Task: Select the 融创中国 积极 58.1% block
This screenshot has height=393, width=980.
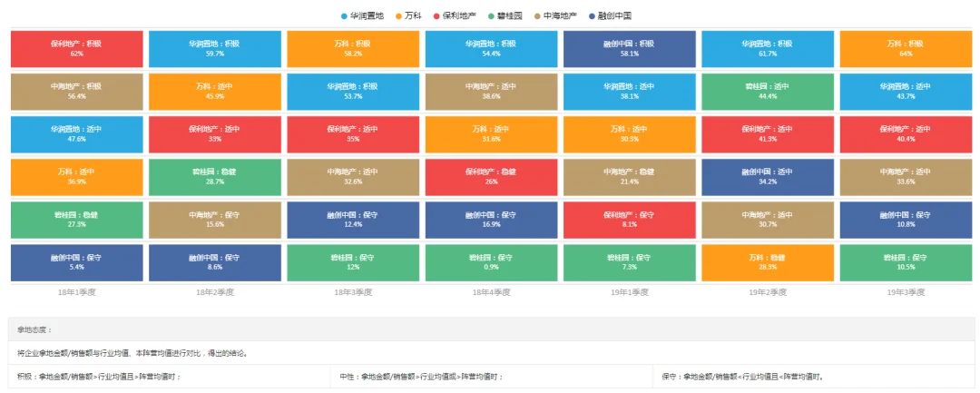Action: click(630, 49)
